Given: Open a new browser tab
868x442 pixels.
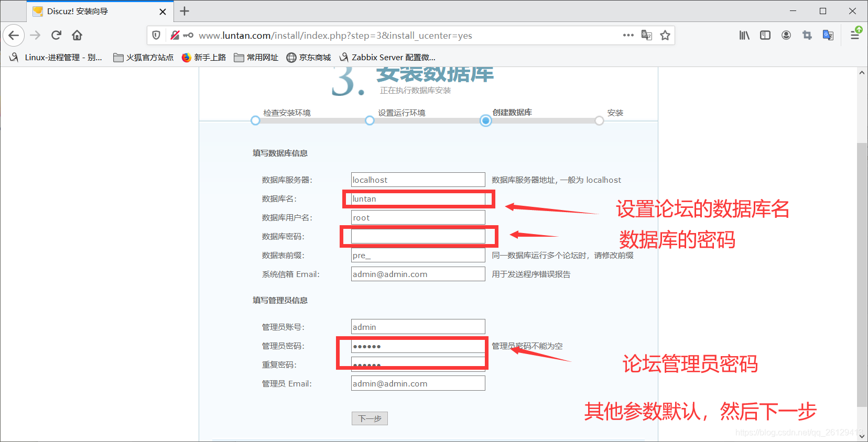Looking at the screenshot, I should 185,11.
